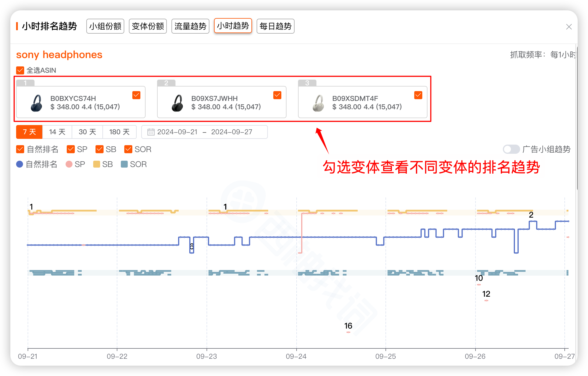
Task: Uncheck ASIN B09XS7JWHH variant checkbox
Action: point(277,95)
